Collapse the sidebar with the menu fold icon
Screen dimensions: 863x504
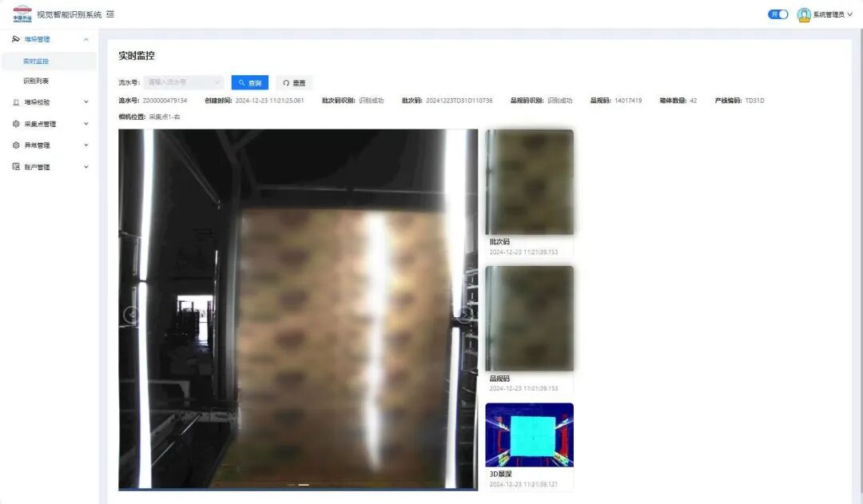[110, 14]
